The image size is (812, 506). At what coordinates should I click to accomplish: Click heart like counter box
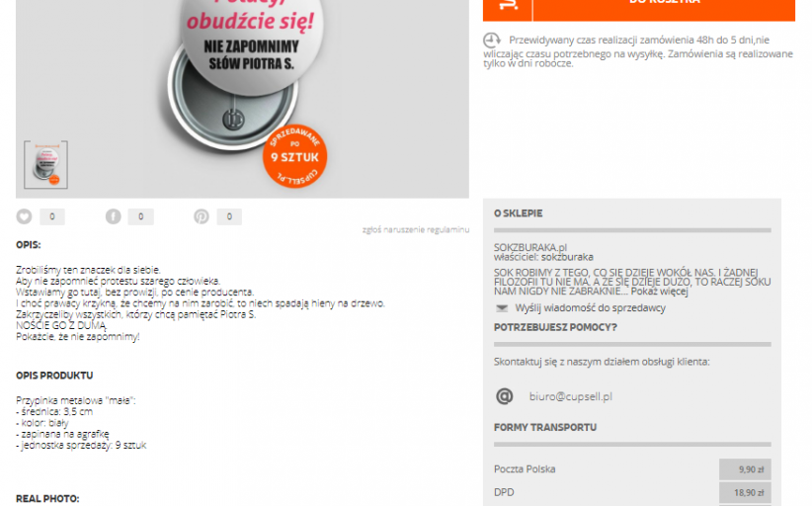[51, 216]
